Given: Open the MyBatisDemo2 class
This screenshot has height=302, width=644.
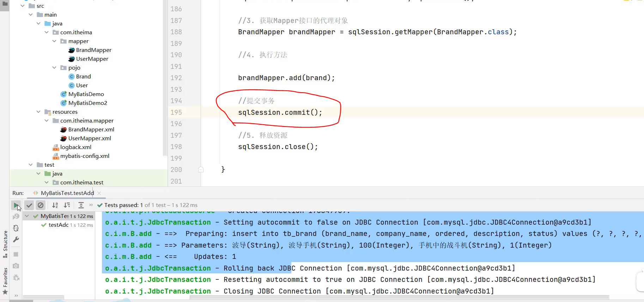Looking at the screenshot, I should tap(88, 103).
